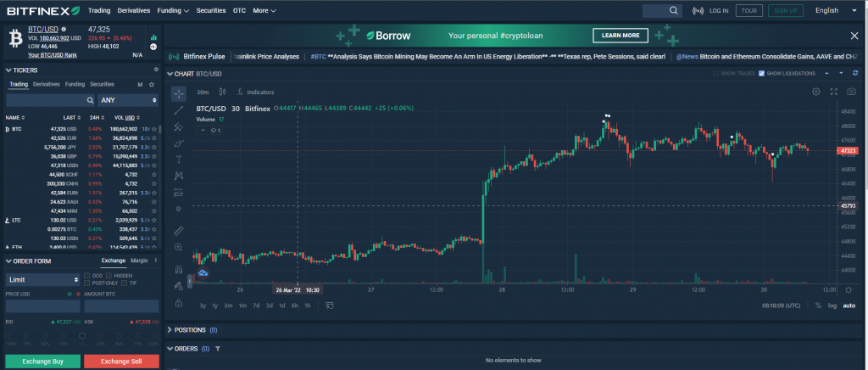Screen dimensions: 868x370
Task: Click the Price USD input field
Action: pos(43,306)
